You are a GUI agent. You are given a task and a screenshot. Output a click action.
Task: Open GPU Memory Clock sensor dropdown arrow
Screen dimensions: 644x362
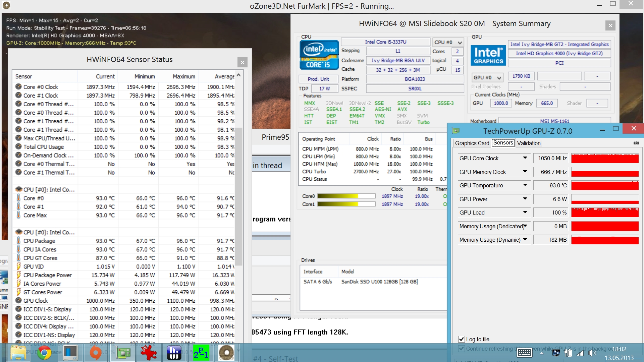(525, 172)
